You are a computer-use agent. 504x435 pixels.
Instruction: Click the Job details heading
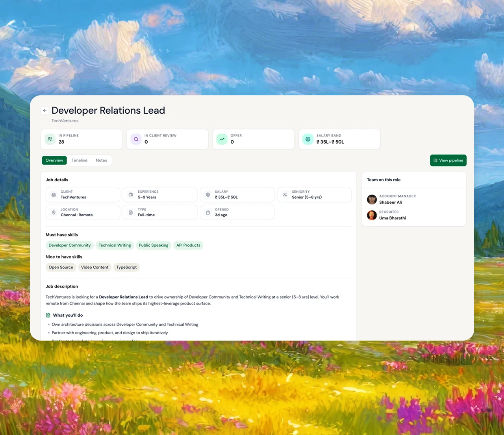click(x=57, y=180)
